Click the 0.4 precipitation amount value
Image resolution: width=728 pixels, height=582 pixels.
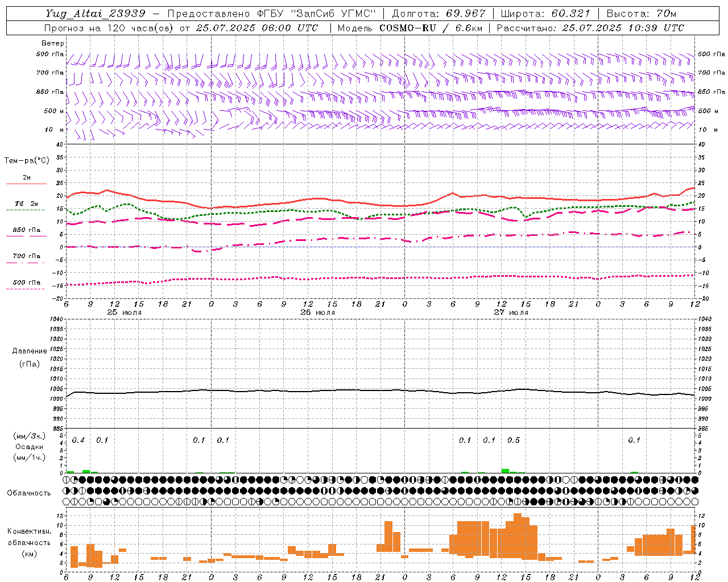pos(78,440)
